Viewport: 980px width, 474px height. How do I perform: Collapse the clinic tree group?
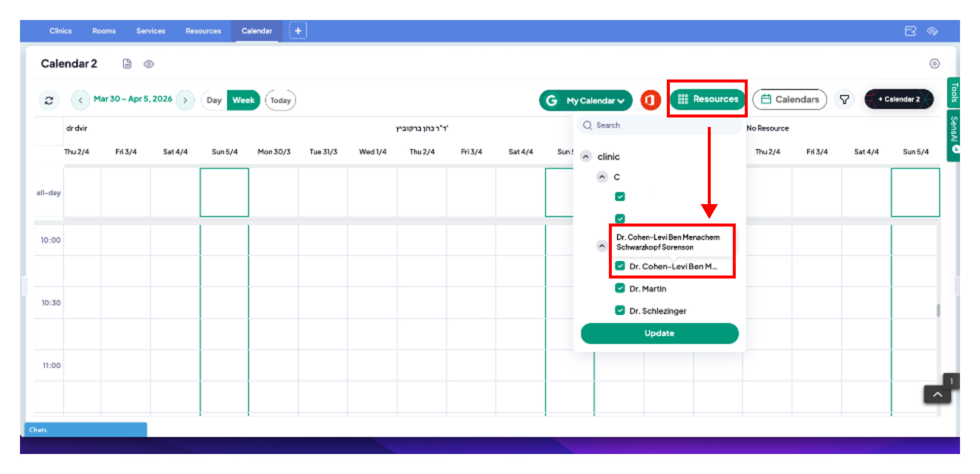point(586,157)
